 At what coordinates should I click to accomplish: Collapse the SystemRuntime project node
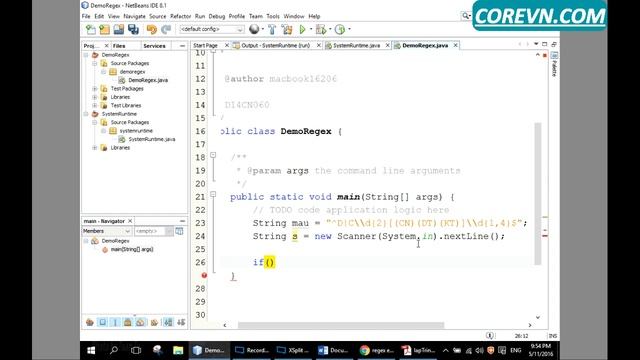pyautogui.click(x=86, y=114)
